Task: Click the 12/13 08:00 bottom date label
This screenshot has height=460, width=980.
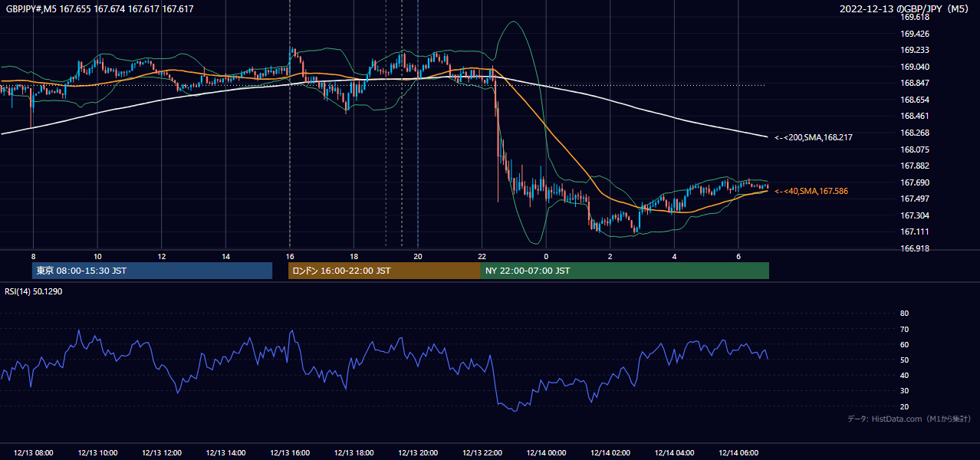Action: coord(33,453)
